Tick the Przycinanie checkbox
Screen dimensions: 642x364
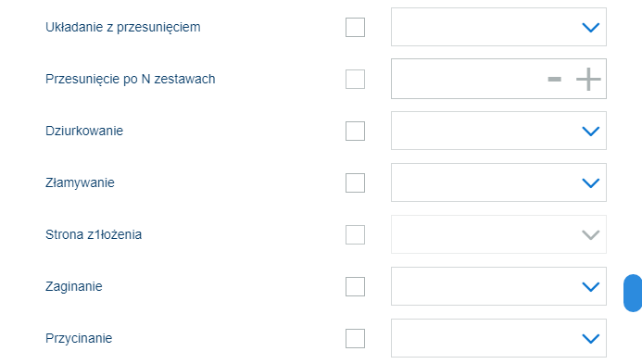355,338
